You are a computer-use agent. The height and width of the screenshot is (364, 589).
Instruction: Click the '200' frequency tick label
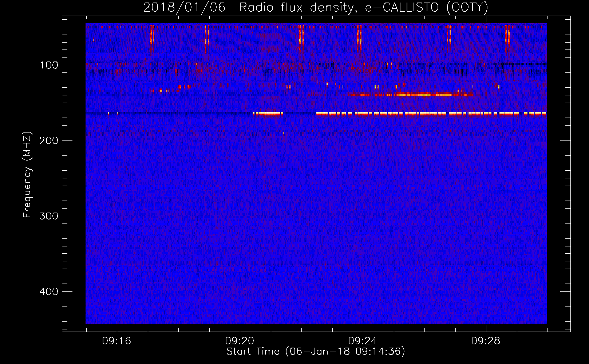point(49,141)
